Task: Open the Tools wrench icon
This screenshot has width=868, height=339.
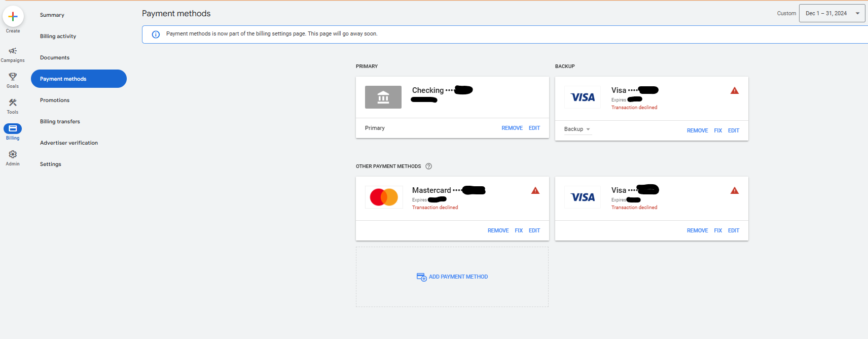Action: 13,103
